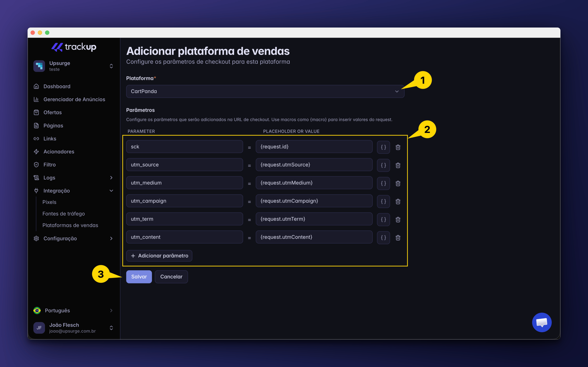
Task: Click the utm_content parameter field
Action: (184, 237)
